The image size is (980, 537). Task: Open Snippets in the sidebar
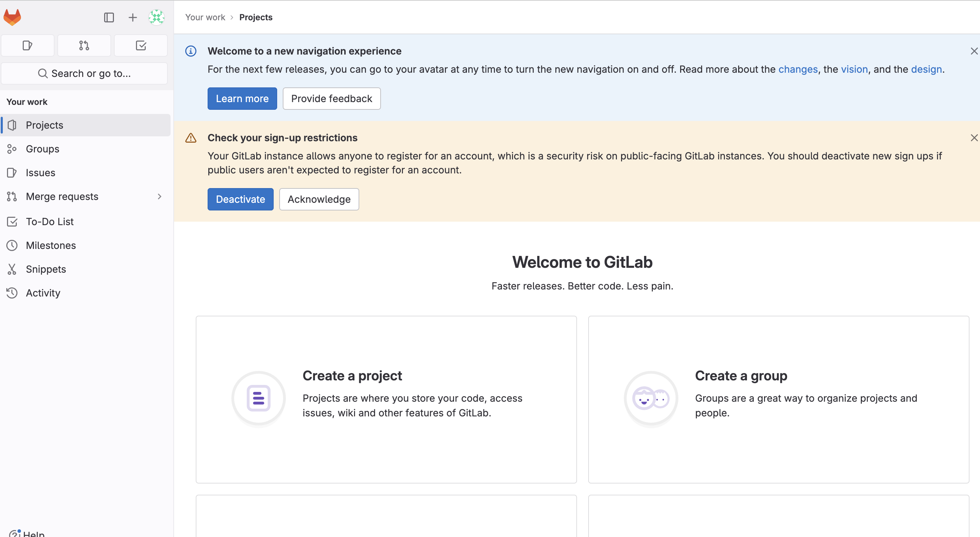86,269
